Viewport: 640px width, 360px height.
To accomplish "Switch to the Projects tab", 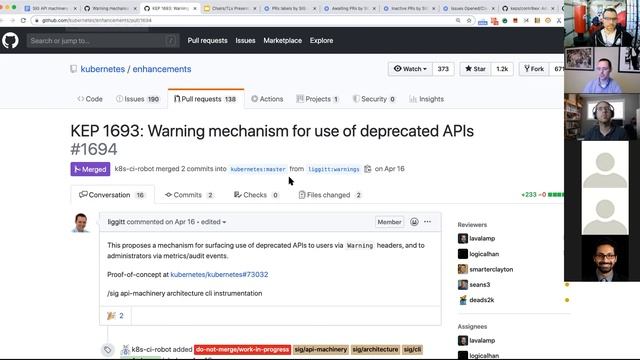I will pos(318,99).
